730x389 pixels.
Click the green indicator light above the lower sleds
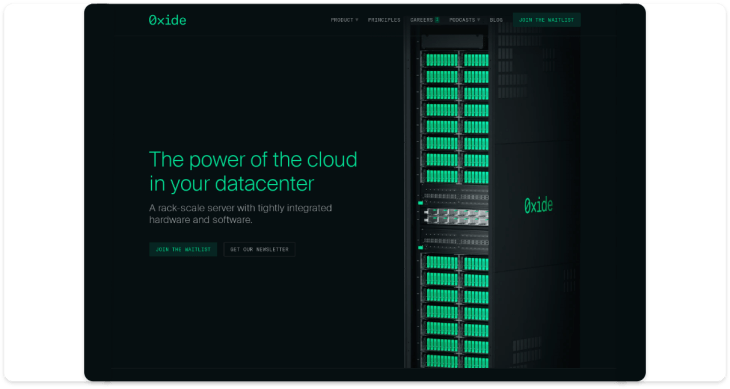click(x=420, y=248)
